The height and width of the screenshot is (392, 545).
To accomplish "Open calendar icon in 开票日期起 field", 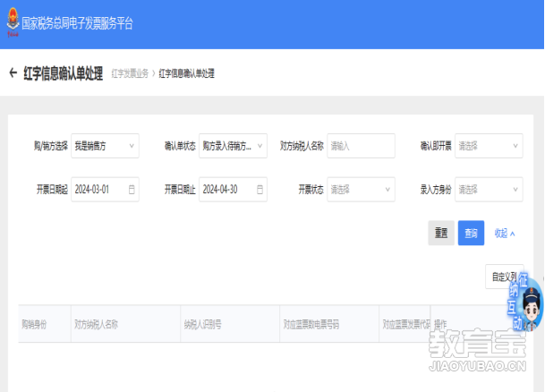I will [132, 190].
